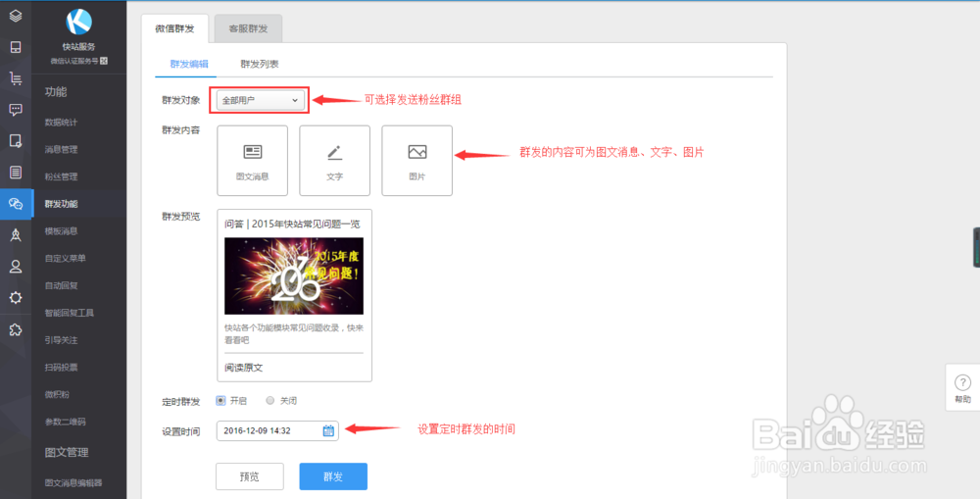Click the dark tab on right screen edge
Screen dimensions: 980x499
tap(976, 248)
